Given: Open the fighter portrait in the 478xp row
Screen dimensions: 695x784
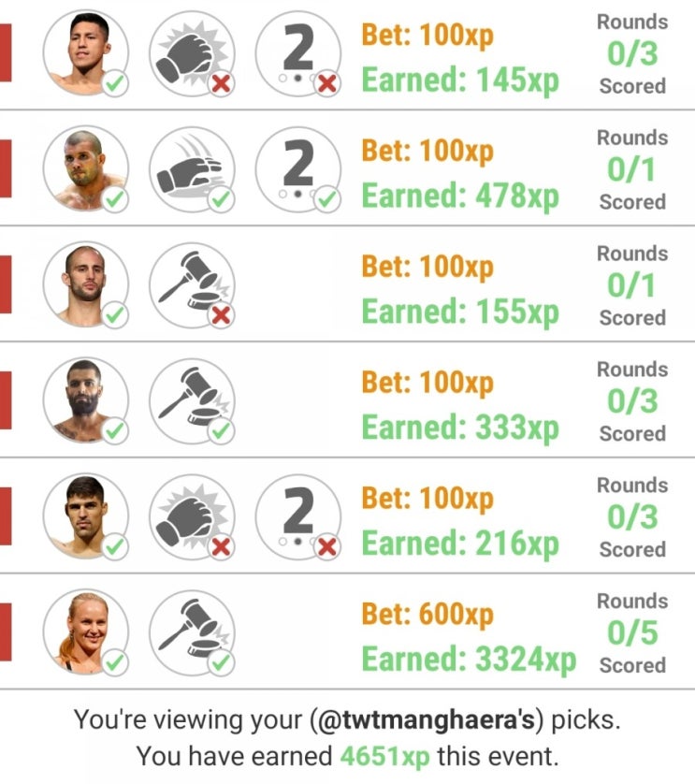Looking at the screenshot, I should click(x=85, y=169).
